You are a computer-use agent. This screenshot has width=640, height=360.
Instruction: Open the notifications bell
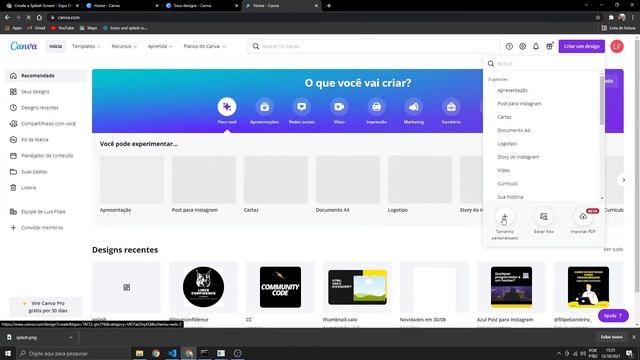(536, 47)
